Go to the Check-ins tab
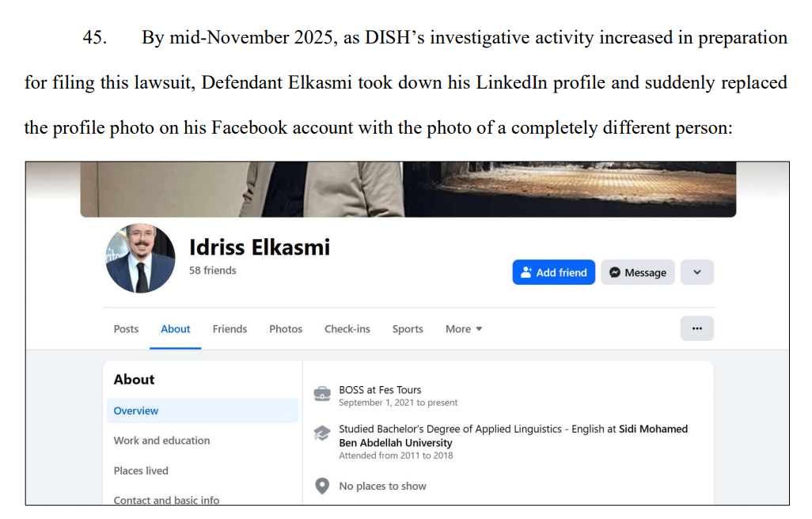The image size is (812, 519). click(x=347, y=329)
